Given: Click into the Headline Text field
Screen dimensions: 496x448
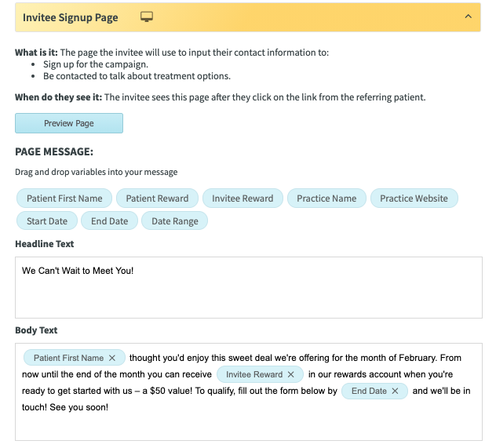Looking at the screenshot, I should (x=249, y=287).
